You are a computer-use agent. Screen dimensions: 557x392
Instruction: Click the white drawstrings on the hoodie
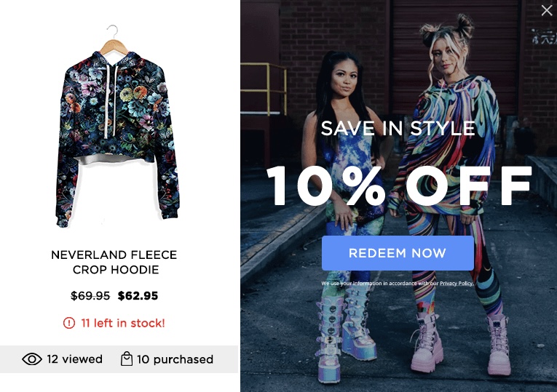coord(110,101)
